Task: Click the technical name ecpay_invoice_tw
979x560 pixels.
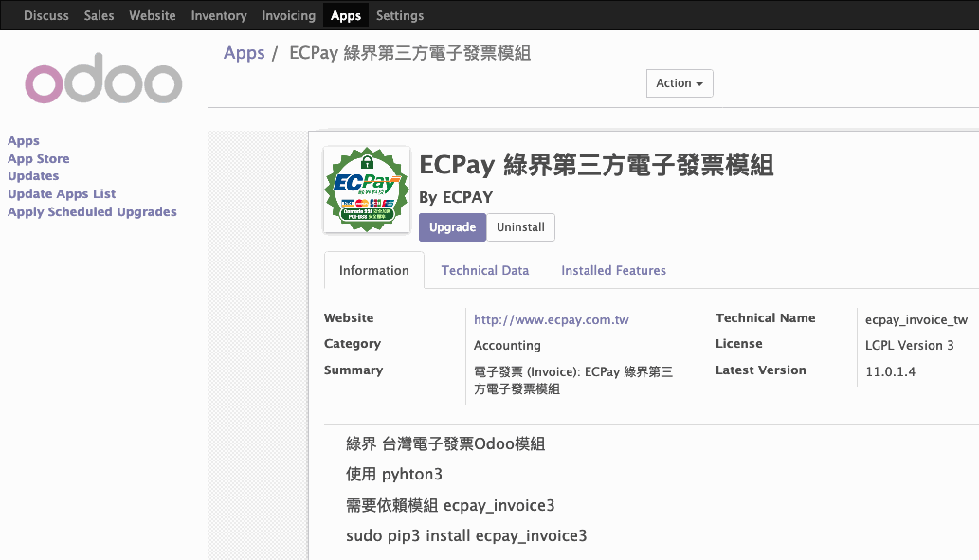Action: click(916, 319)
